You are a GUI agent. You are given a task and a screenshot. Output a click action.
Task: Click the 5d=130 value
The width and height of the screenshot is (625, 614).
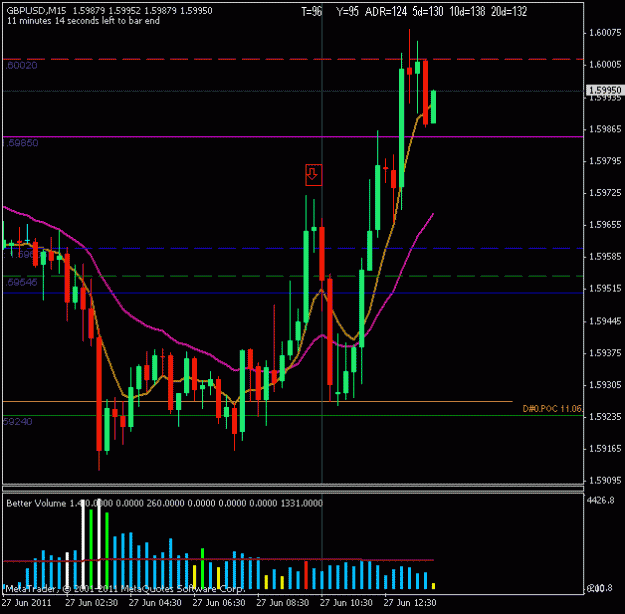click(427, 12)
